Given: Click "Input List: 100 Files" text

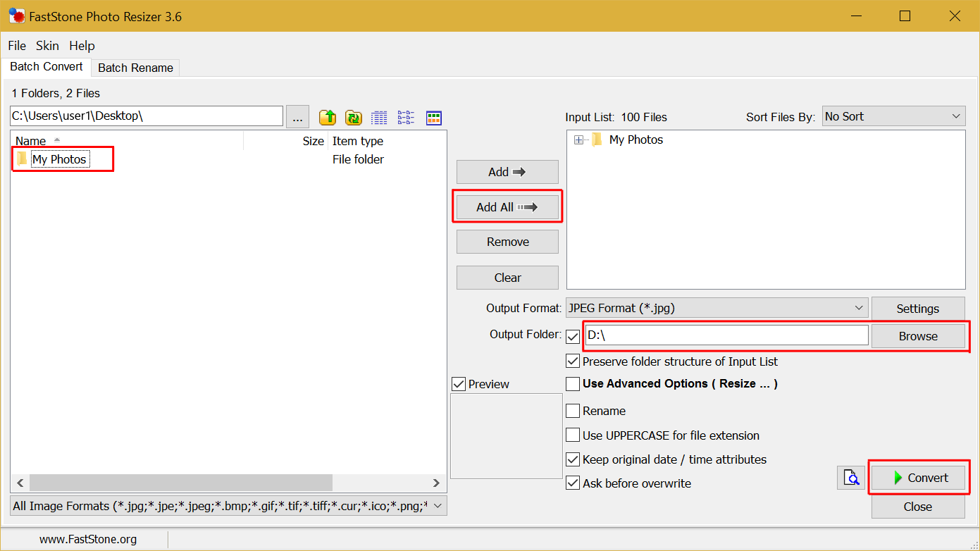Looking at the screenshot, I should [616, 117].
